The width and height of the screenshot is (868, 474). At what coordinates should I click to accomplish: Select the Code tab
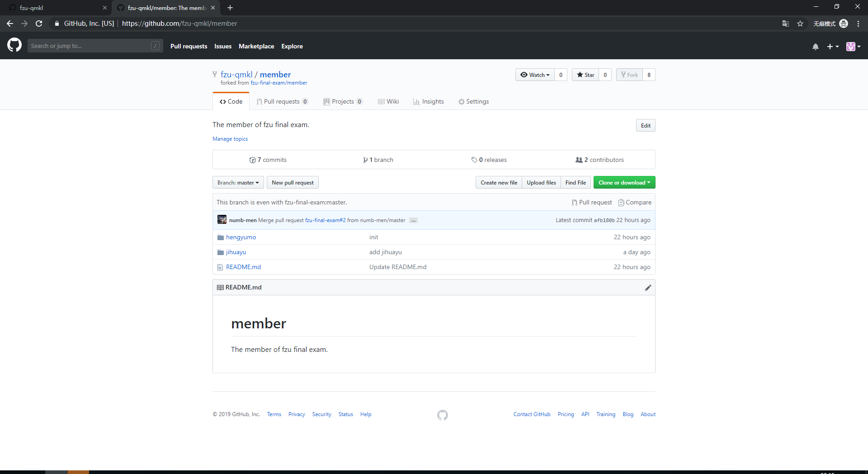click(231, 101)
